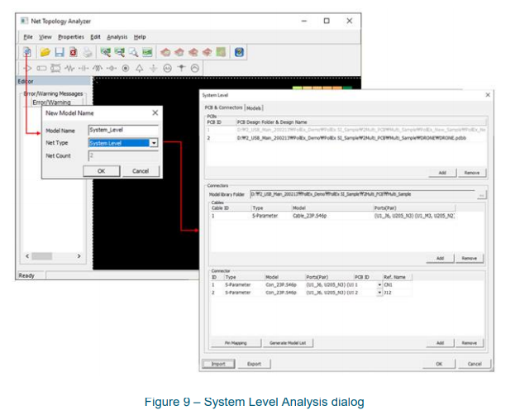Switch to the Models tab
Viewport: 515px width, 420px height.
coord(254,108)
